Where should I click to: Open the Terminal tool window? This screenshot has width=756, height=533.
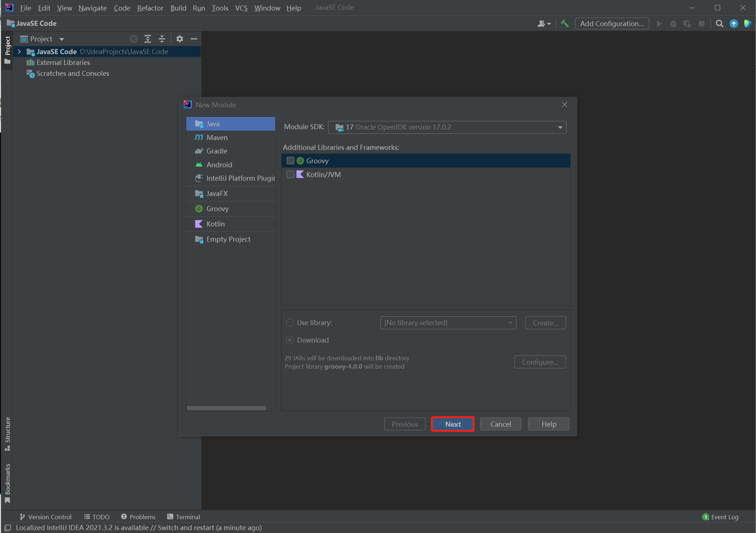pos(187,517)
